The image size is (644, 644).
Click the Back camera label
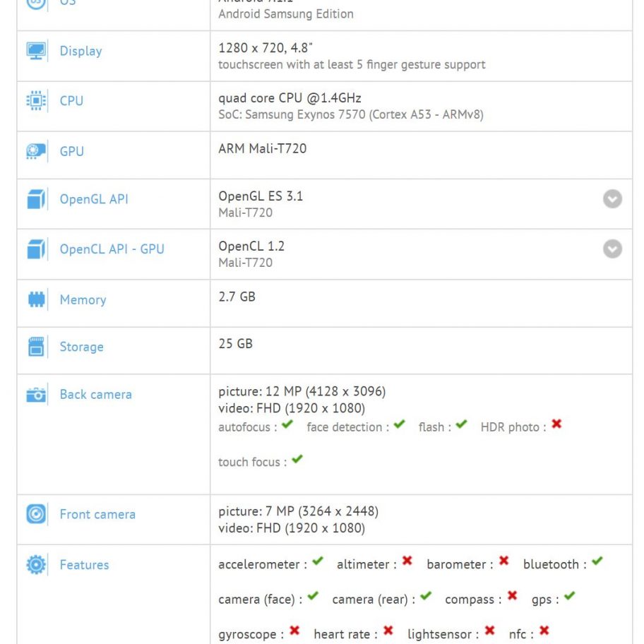(x=95, y=395)
